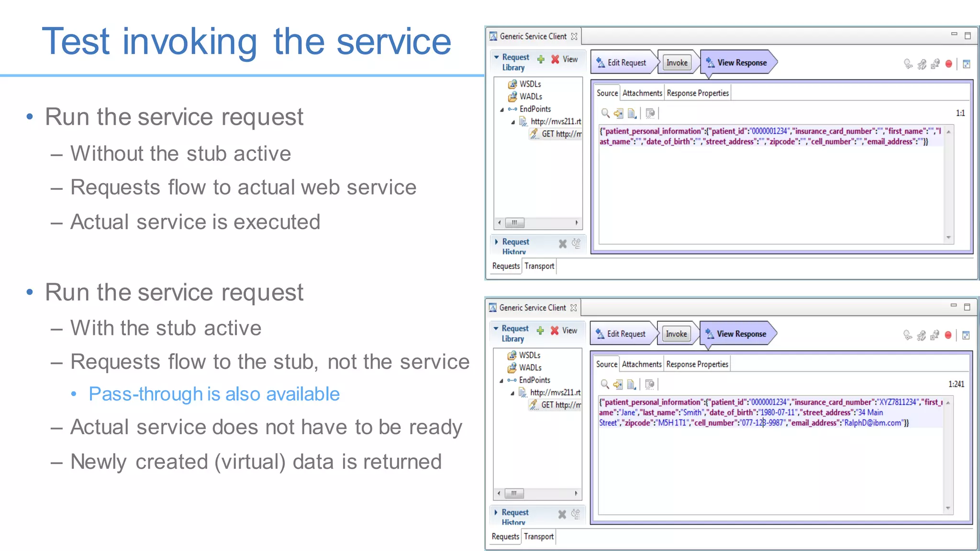This screenshot has height=551, width=980.
Task: Click Invoke button in upper window
Action: coord(677,63)
